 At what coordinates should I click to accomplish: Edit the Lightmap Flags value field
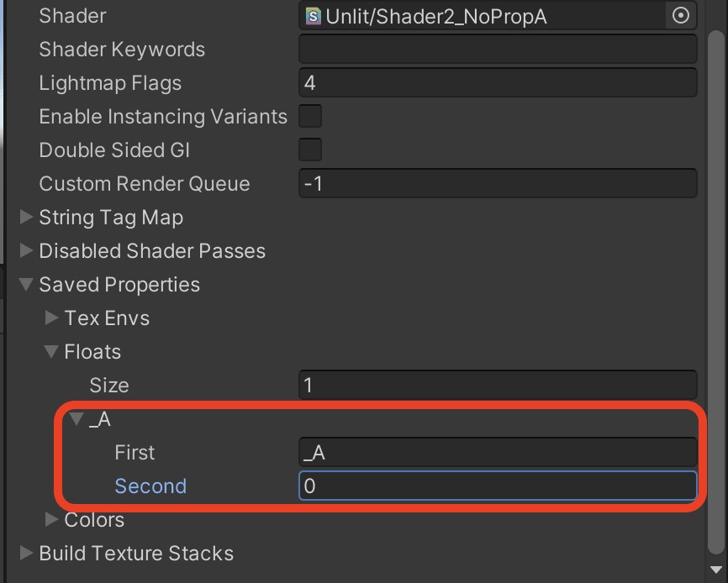(x=498, y=82)
